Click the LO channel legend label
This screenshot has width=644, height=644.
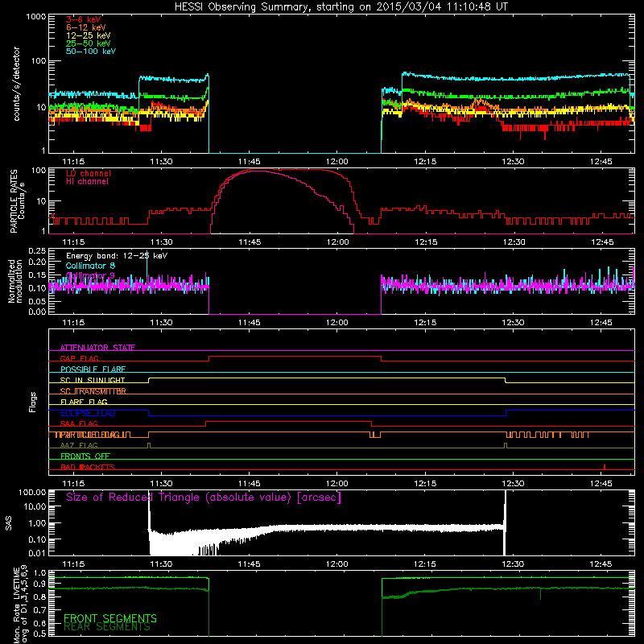point(89,173)
